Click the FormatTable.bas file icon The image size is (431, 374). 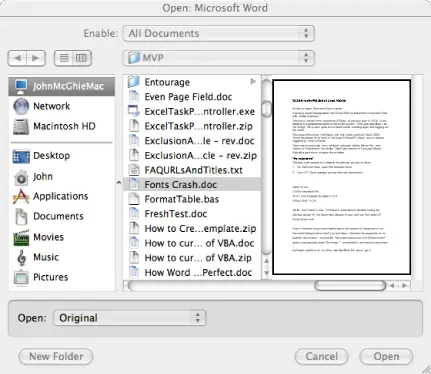click(x=134, y=199)
